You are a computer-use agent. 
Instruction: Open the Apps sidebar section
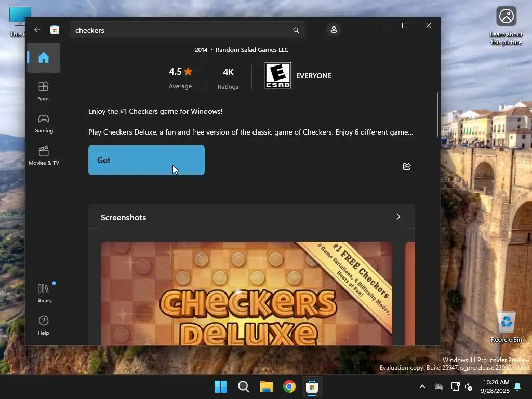point(44,91)
